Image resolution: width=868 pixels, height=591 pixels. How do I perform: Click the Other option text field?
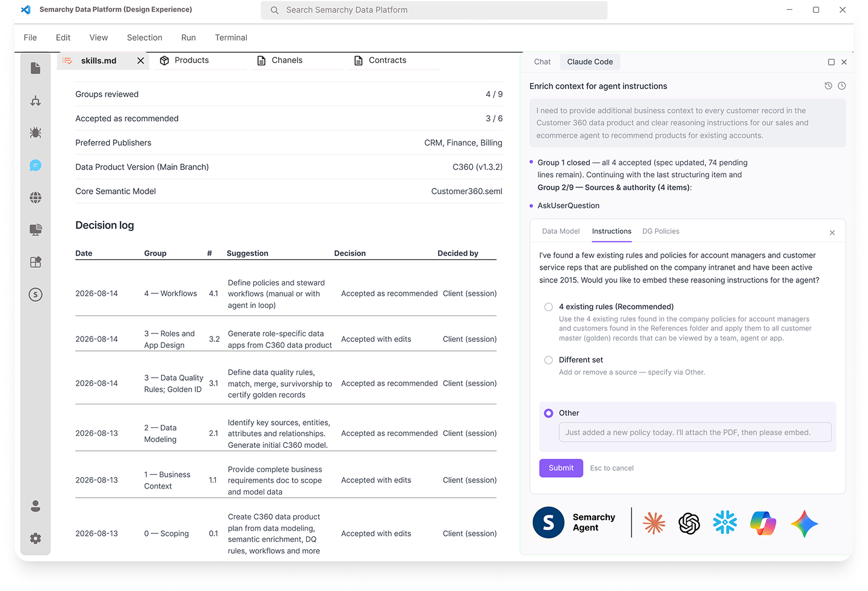click(695, 432)
